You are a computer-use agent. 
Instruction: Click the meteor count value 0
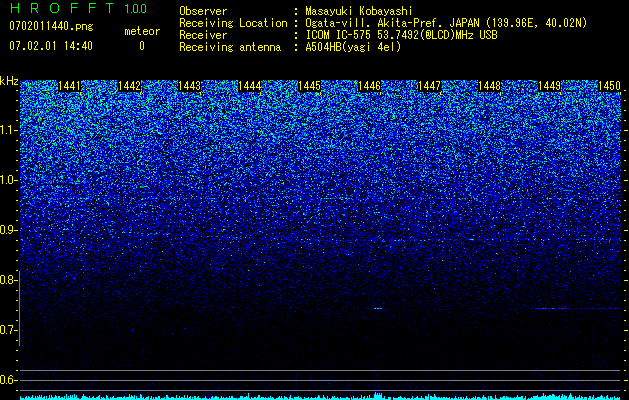click(x=142, y=46)
